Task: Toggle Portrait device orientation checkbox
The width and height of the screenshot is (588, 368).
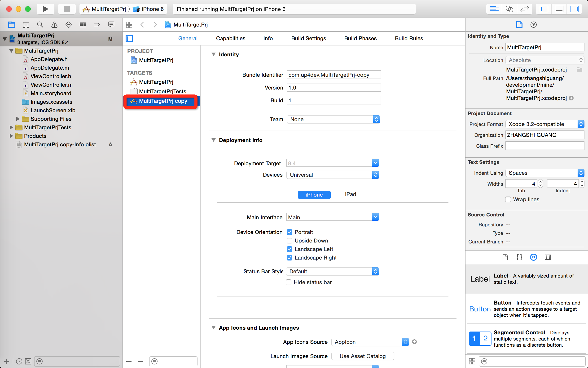Action: click(x=290, y=232)
